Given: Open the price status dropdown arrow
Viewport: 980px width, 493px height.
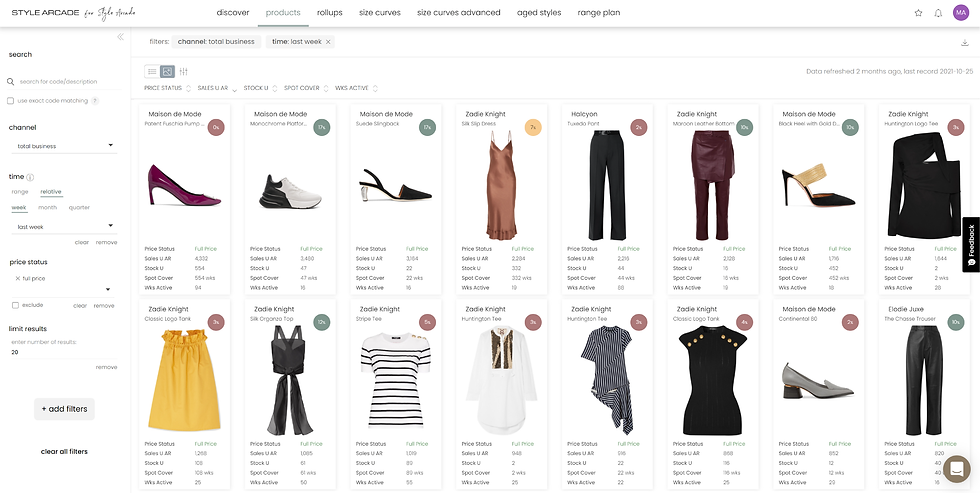Looking at the screenshot, I should click(x=109, y=289).
